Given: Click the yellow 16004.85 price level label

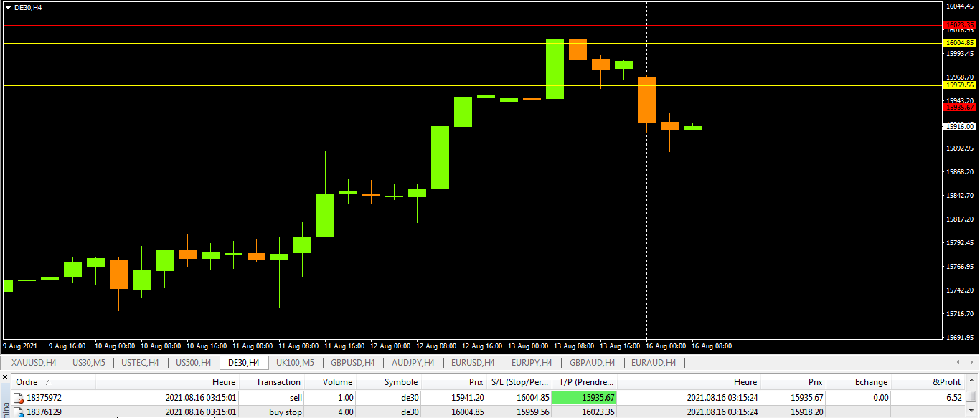Looking at the screenshot, I should click(x=960, y=43).
